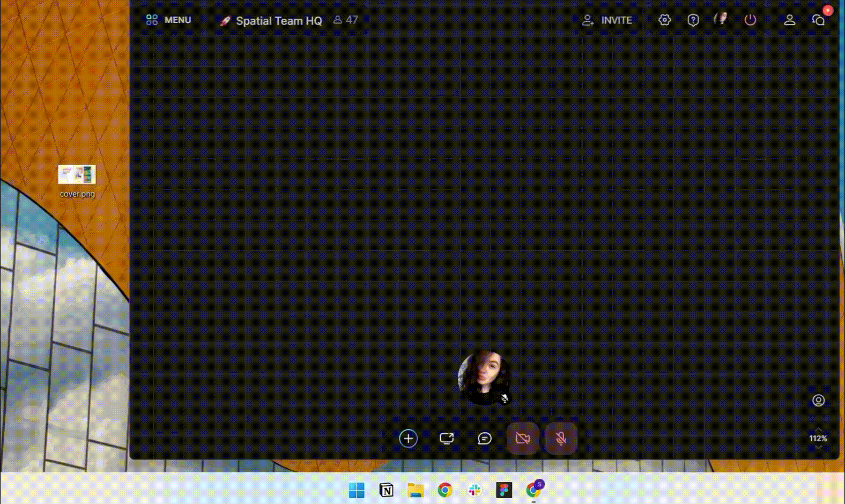The height and width of the screenshot is (504, 845).
Task: Open Slack from the taskbar
Action: [475, 490]
